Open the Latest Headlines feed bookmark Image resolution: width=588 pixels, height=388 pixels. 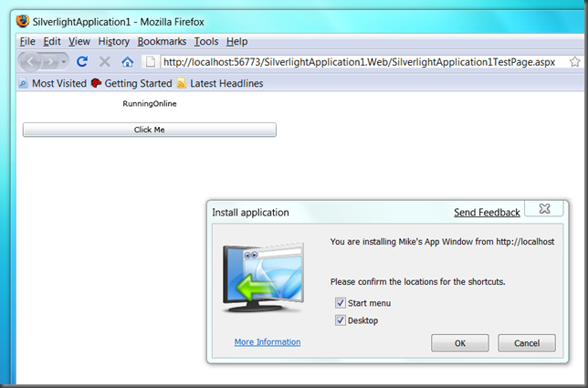[x=220, y=83]
